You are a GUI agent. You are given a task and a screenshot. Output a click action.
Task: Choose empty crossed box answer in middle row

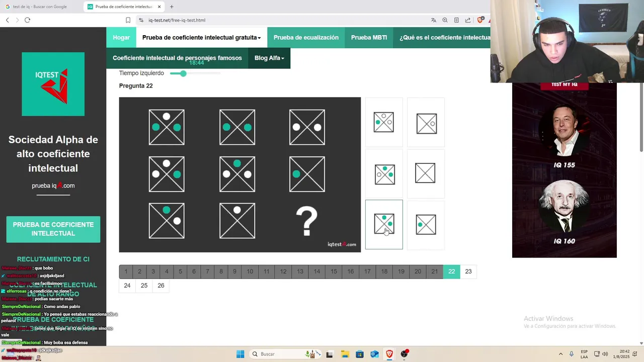click(426, 173)
